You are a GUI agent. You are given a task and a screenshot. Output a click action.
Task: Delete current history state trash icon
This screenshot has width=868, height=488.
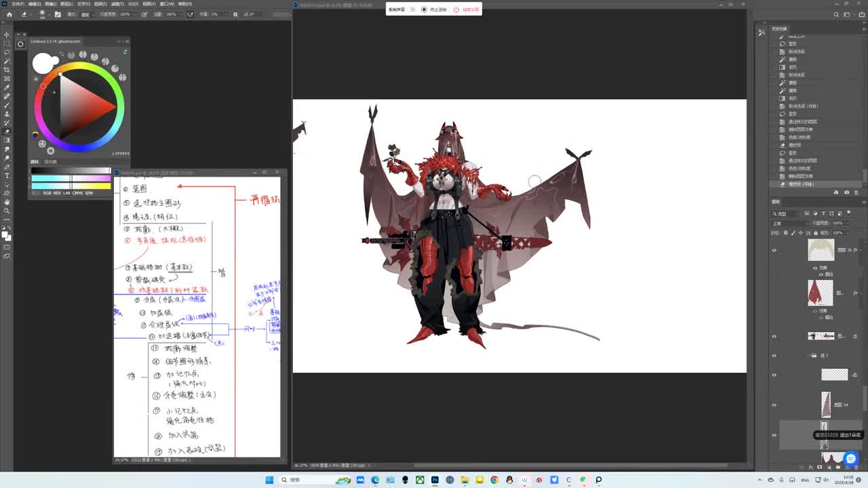tap(856, 192)
